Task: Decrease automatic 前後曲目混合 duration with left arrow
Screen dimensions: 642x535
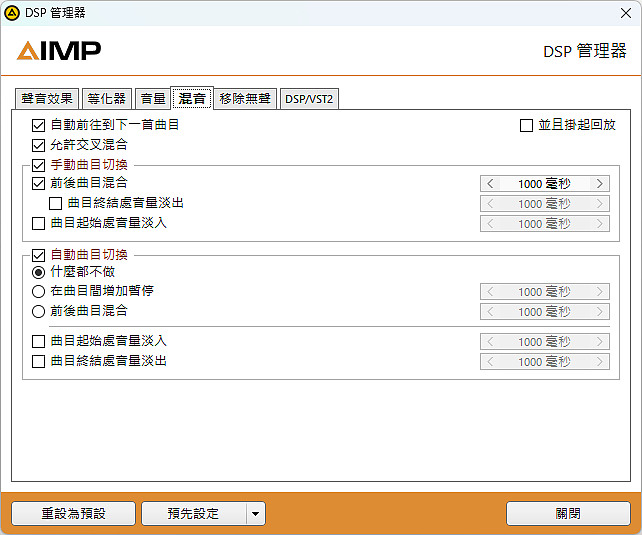Action: coord(490,312)
